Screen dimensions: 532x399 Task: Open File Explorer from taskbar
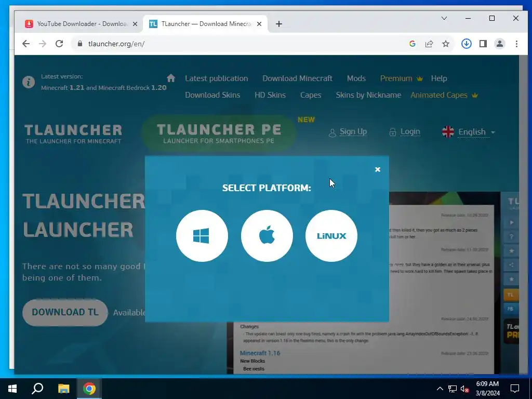point(63,389)
